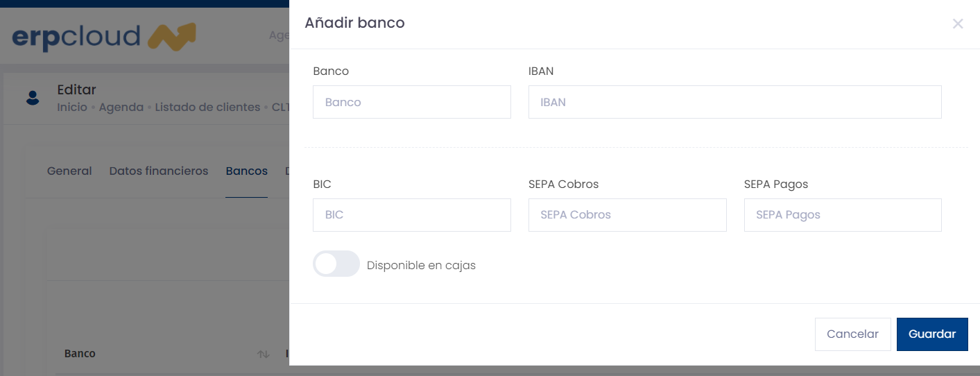Image resolution: width=980 pixels, height=376 pixels.
Task: Click the SEPA Pagos input field
Action: (843, 215)
